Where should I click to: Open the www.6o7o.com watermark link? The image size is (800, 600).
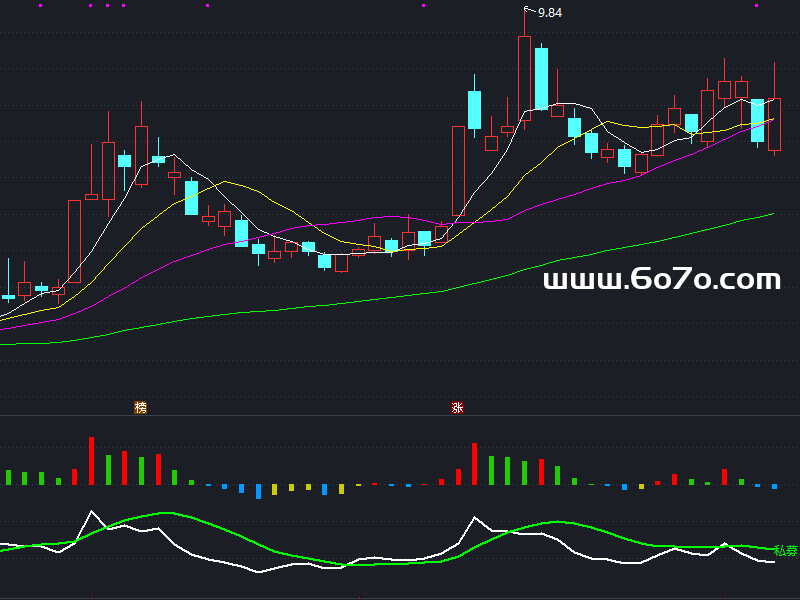click(x=661, y=280)
